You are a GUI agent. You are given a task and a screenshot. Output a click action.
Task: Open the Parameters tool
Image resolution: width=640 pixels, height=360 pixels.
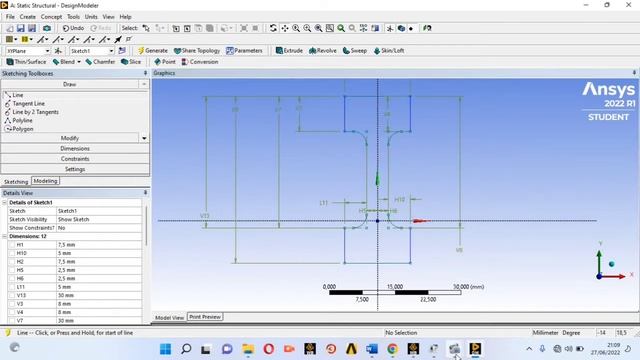pyautogui.click(x=244, y=51)
